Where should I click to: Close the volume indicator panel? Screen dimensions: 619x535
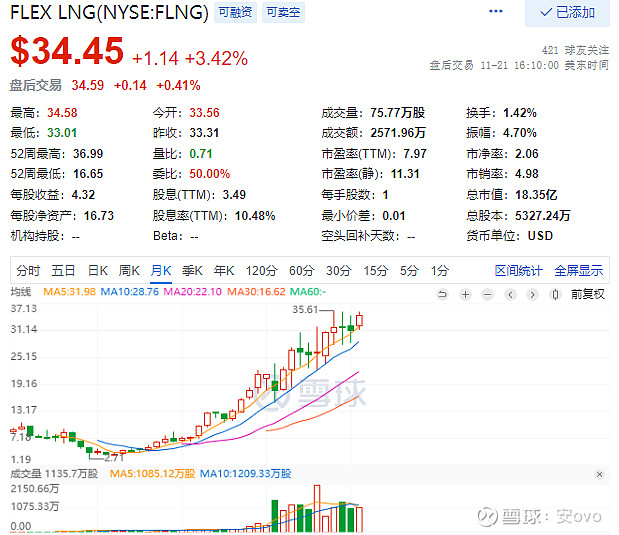pyautogui.click(x=599, y=475)
